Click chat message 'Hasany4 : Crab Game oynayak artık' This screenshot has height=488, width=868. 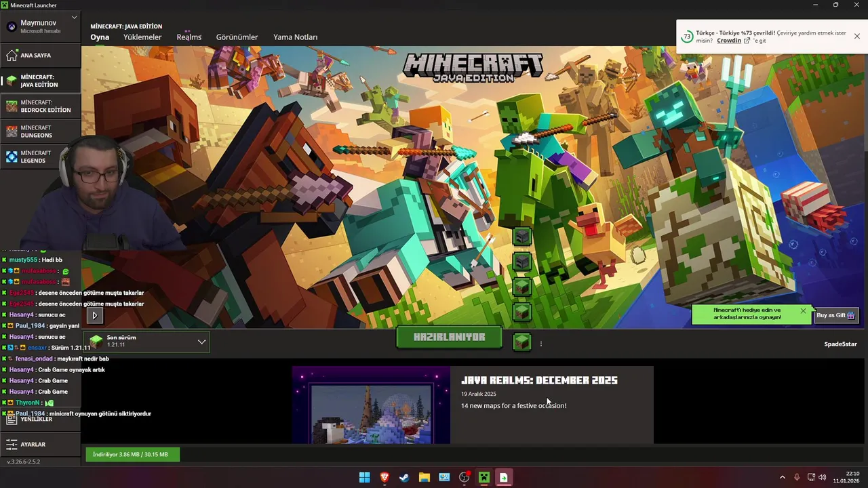tap(54, 370)
